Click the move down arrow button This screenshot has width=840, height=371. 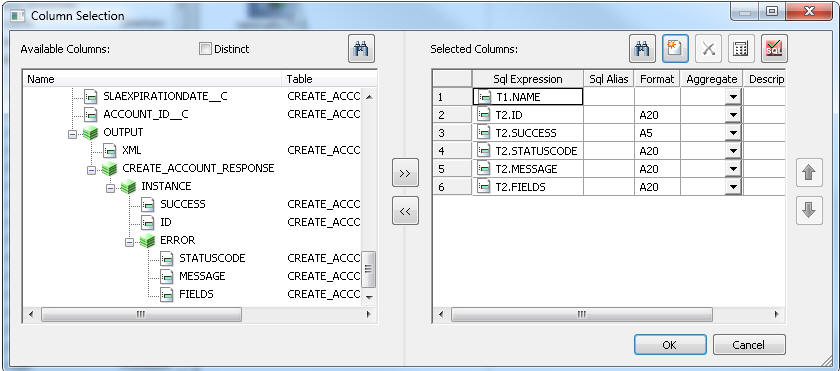(809, 211)
